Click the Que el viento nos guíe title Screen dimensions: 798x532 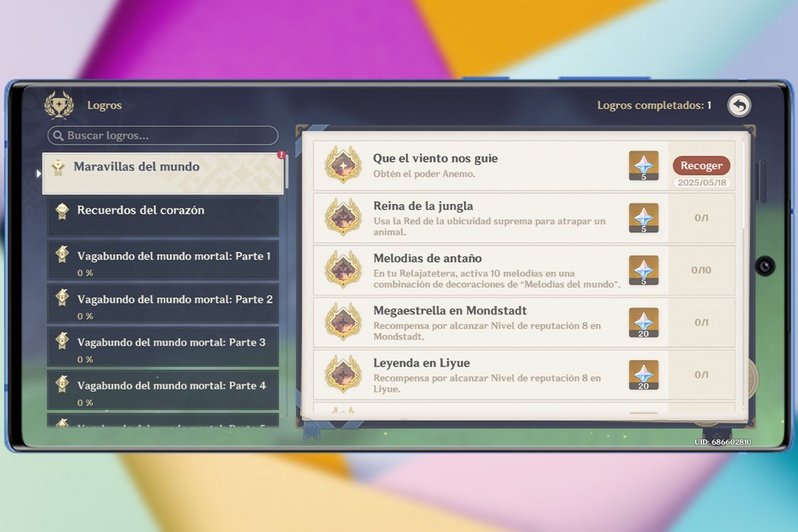point(436,158)
